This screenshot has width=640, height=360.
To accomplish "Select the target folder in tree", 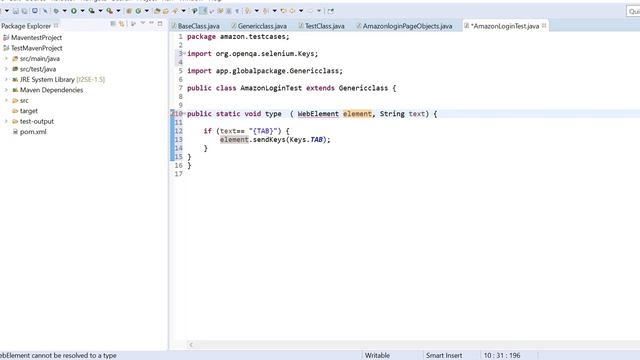I will [28, 111].
